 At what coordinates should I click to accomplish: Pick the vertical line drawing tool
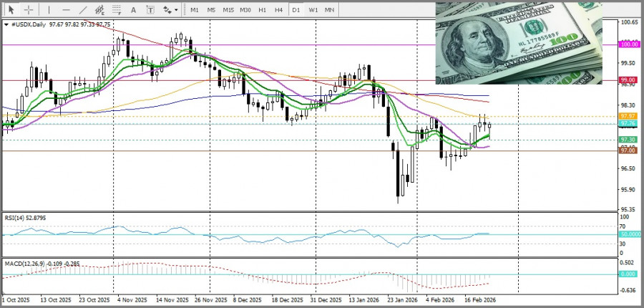pyautogui.click(x=49, y=10)
